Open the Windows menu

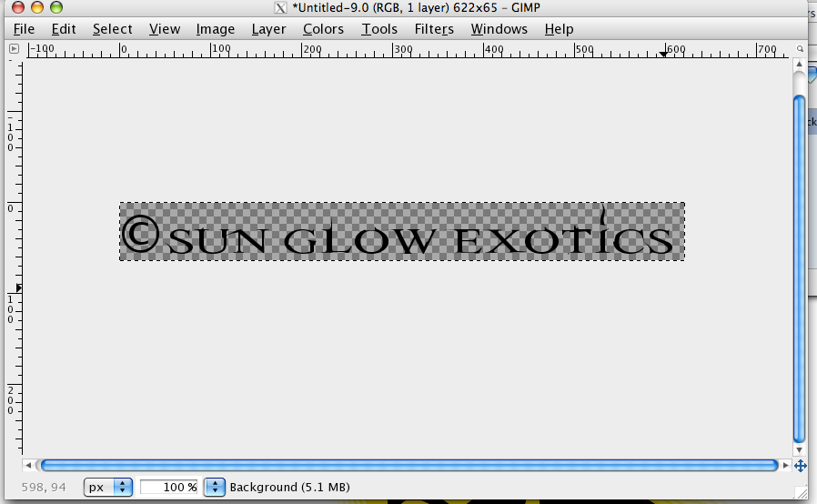point(499,29)
